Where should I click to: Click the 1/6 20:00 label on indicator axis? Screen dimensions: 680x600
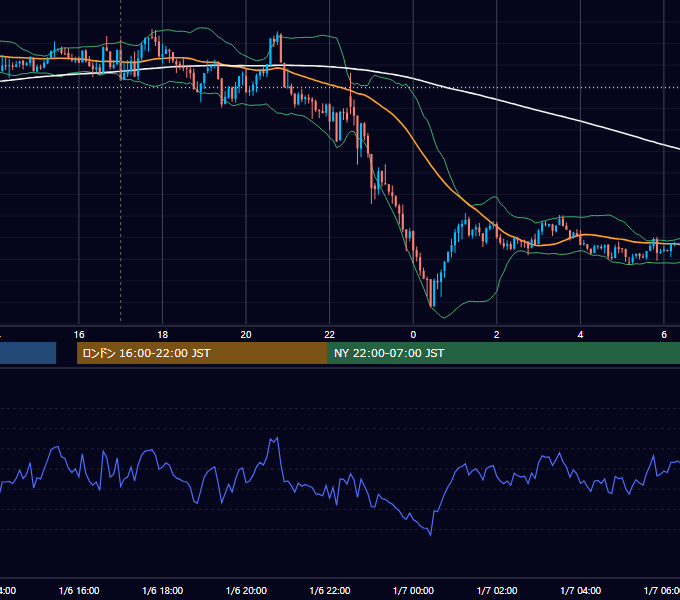(246, 591)
